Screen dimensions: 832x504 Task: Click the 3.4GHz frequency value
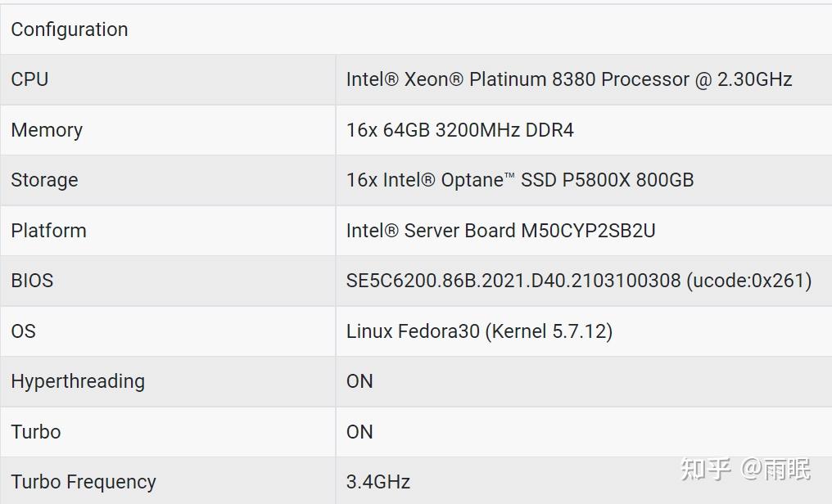pyautogui.click(x=378, y=482)
